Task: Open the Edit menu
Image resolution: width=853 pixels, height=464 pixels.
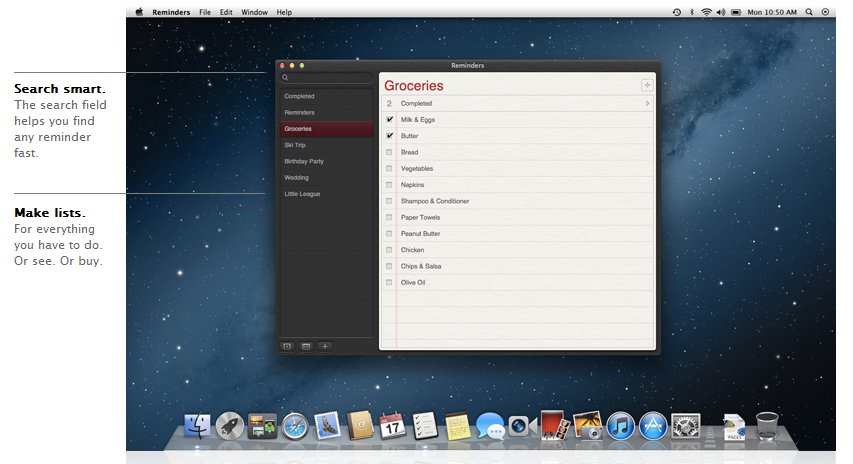Action: pyautogui.click(x=226, y=12)
